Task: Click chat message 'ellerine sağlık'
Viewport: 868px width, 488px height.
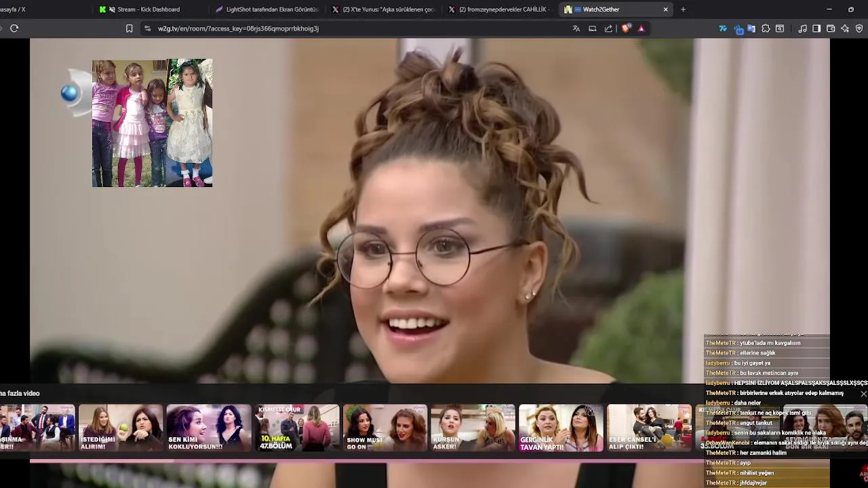Action: (757, 353)
